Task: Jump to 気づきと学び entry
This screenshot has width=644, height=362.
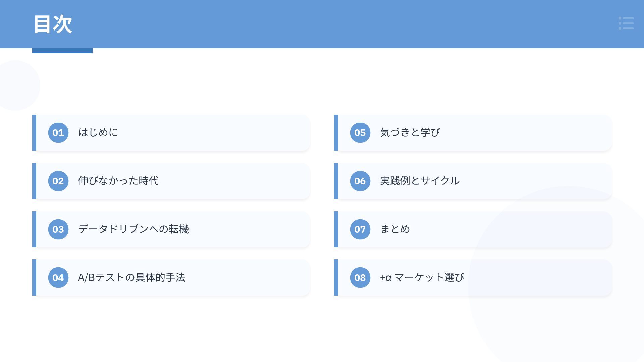Action: point(473,133)
